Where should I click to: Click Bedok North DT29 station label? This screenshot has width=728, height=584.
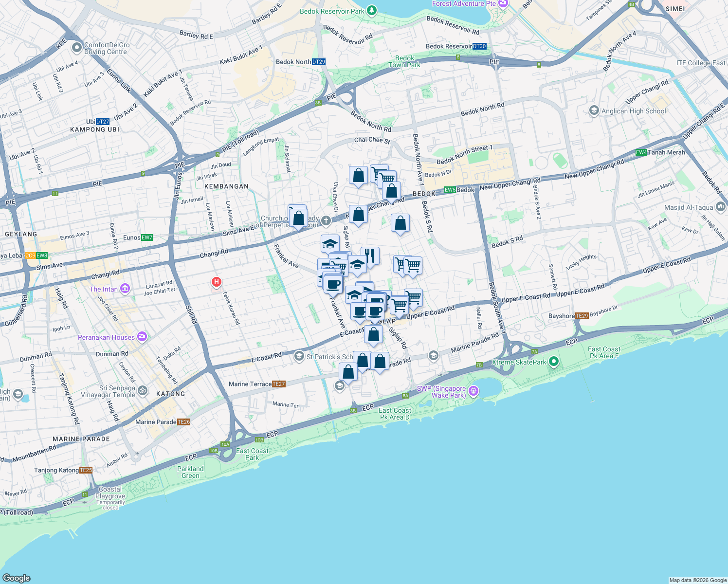coord(300,62)
